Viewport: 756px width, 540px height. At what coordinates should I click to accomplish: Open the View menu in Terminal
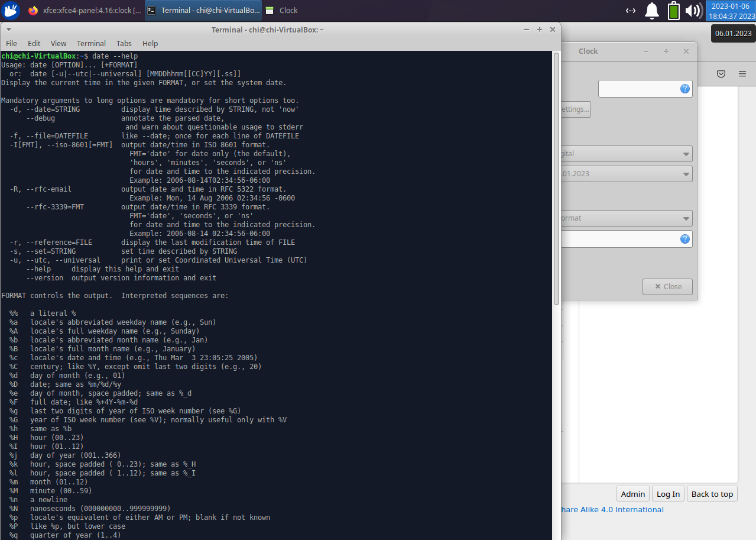tap(59, 43)
